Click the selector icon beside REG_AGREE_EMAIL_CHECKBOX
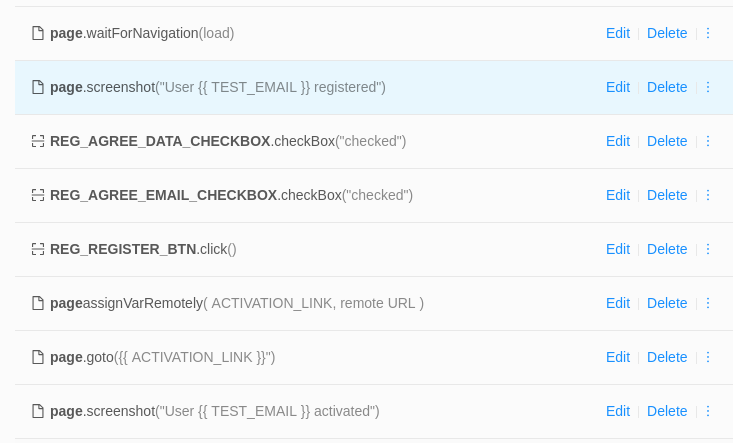Image resolution: width=733 pixels, height=443 pixels. pyautogui.click(x=37, y=195)
